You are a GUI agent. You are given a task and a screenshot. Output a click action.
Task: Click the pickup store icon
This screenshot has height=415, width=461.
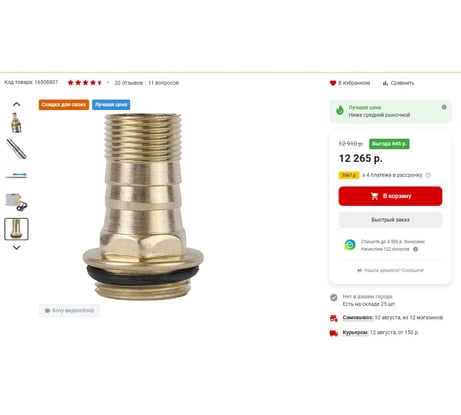coord(334,318)
